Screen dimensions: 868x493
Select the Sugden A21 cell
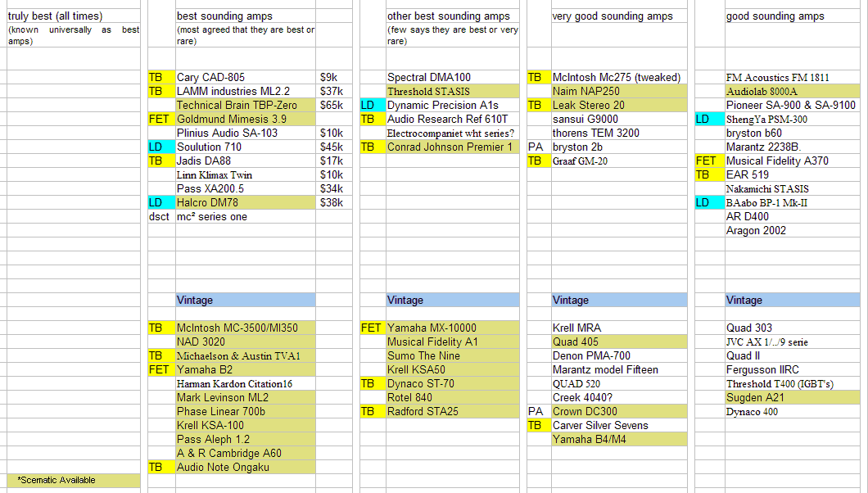(x=793, y=398)
